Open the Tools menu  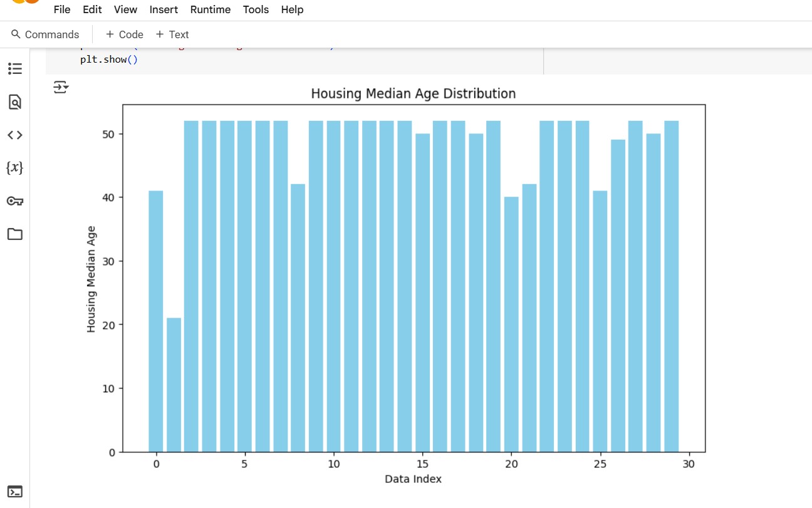coord(256,9)
